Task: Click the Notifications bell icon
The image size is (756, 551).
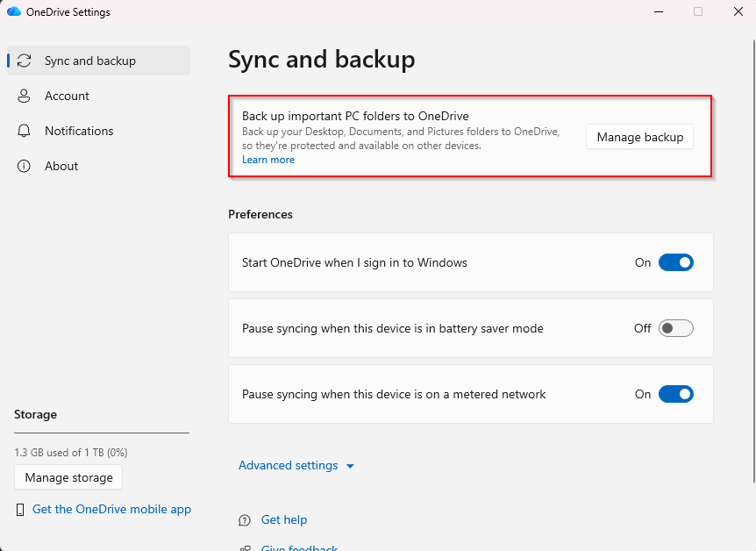Action: pyautogui.click(x=25, y=131)
